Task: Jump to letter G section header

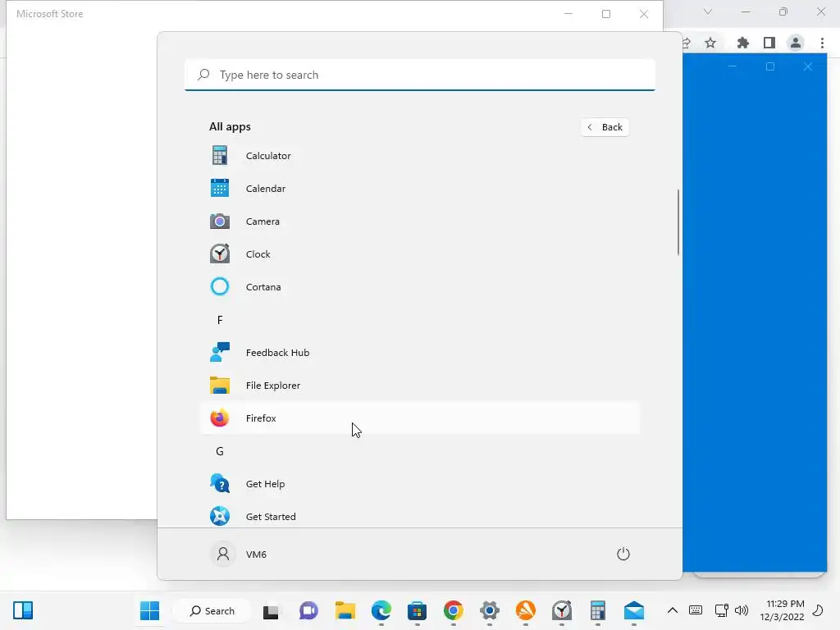Action: tap(220, 451)
